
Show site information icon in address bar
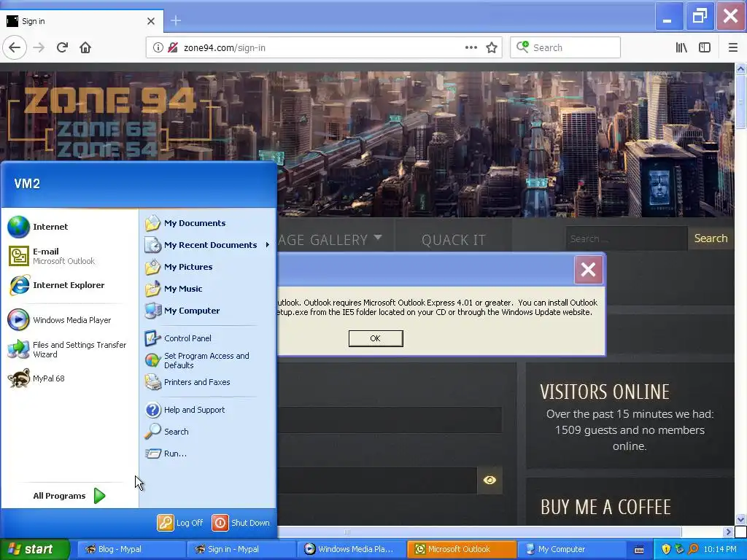tap(158, 47)
